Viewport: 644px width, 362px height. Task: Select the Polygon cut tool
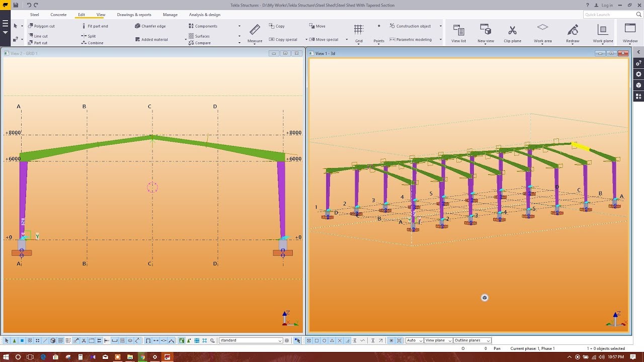[42, 26]
